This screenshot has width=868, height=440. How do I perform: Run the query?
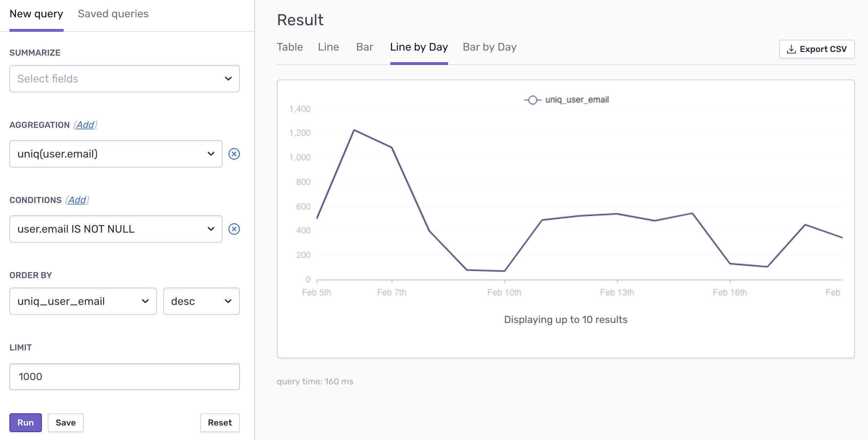tap(25, 422)
